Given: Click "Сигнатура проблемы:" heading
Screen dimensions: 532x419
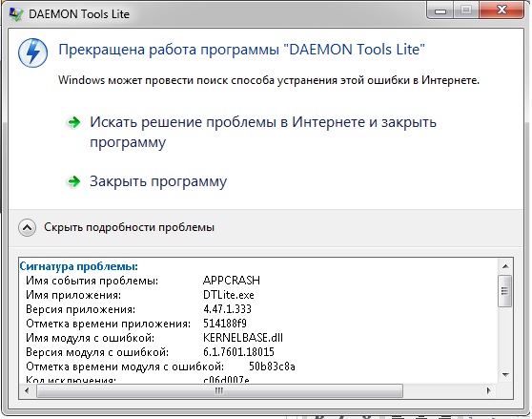Looking at the screenshot, I should [79, 266].
